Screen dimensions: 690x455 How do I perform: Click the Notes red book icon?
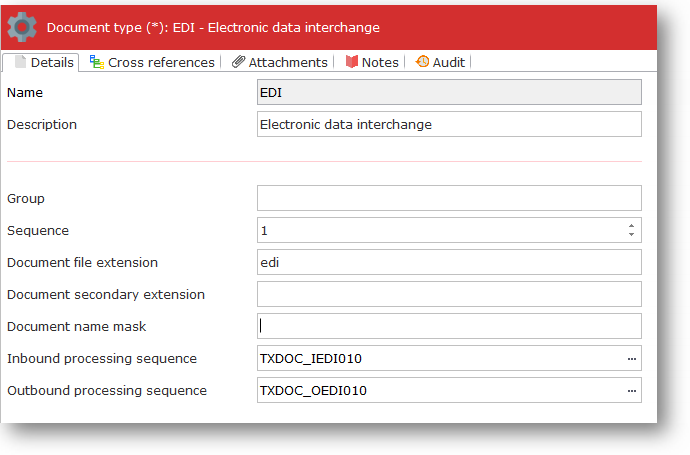tap(351, 62)
